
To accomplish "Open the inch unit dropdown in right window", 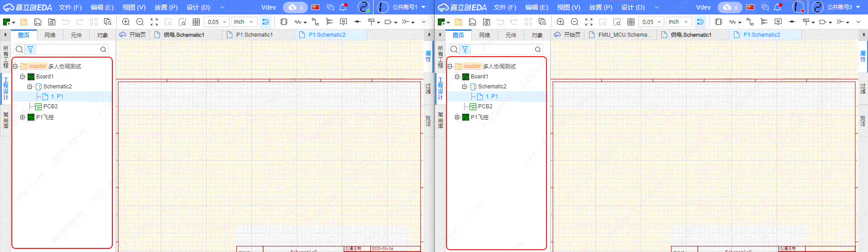I will coord(678,22).
